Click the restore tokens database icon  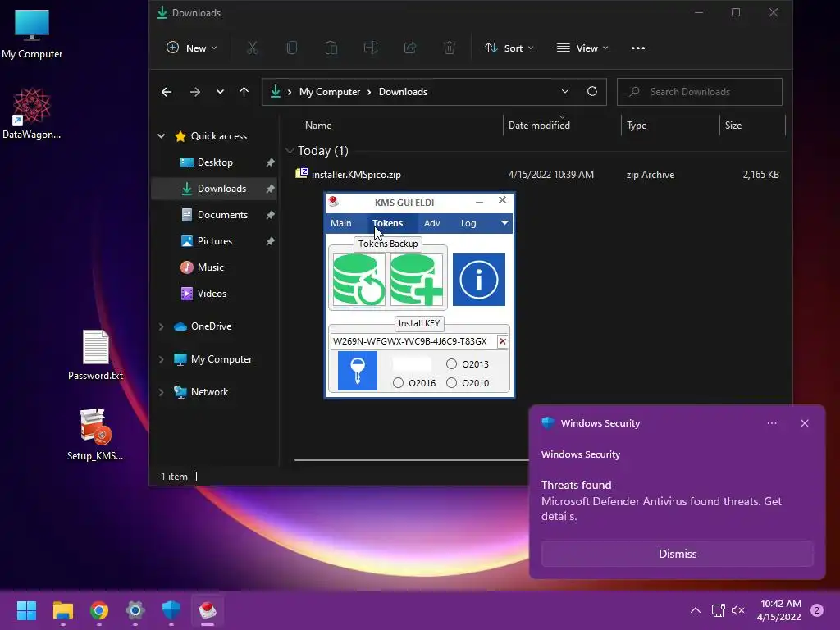click(359, 280)
